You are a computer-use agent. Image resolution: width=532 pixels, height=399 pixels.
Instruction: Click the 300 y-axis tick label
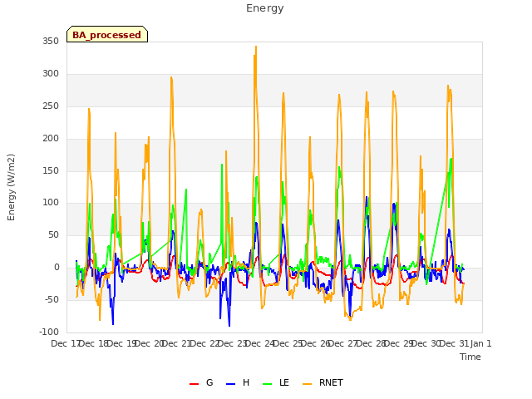(51, 74)
